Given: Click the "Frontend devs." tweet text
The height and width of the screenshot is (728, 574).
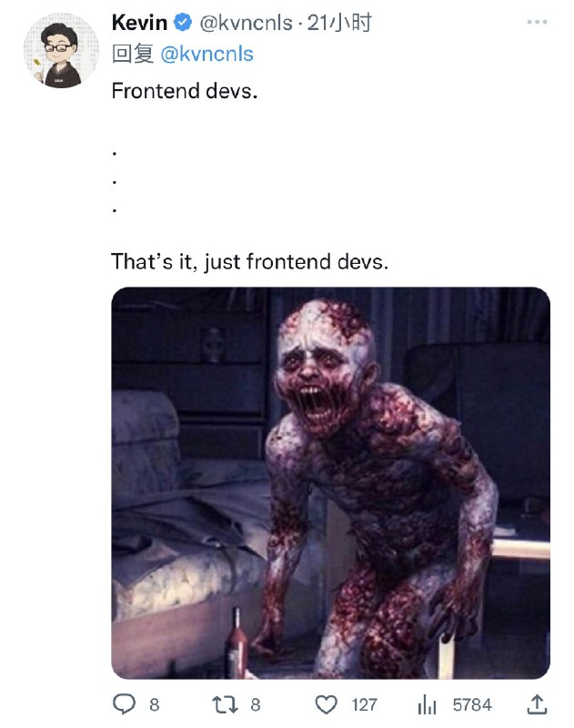Looking at the screenshot, I should [x=185, y=91].
